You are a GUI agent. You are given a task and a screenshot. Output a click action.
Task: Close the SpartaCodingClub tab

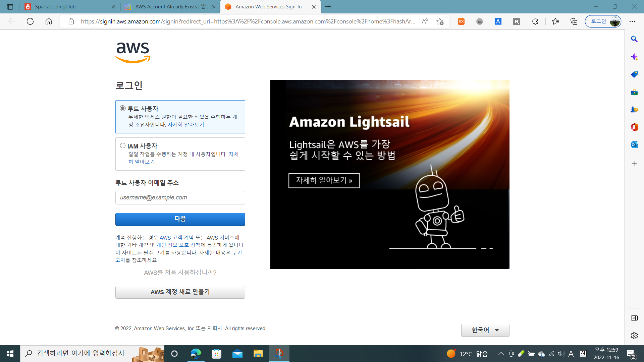[113, 7]
